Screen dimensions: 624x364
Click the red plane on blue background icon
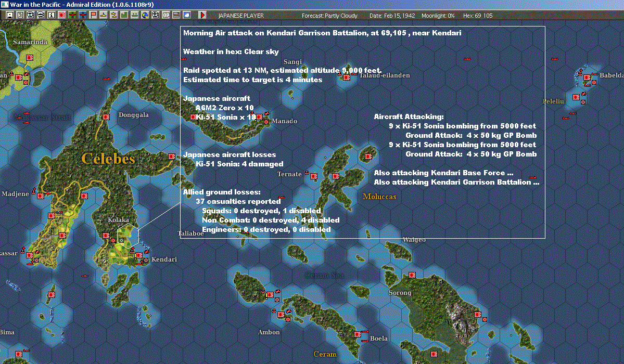click(83, 15)
